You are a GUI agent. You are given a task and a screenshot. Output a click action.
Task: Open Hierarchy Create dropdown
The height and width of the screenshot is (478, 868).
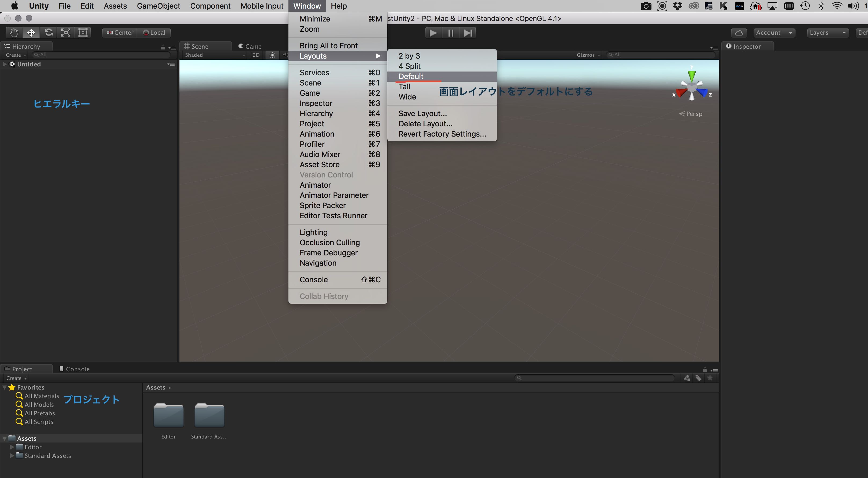16,55
